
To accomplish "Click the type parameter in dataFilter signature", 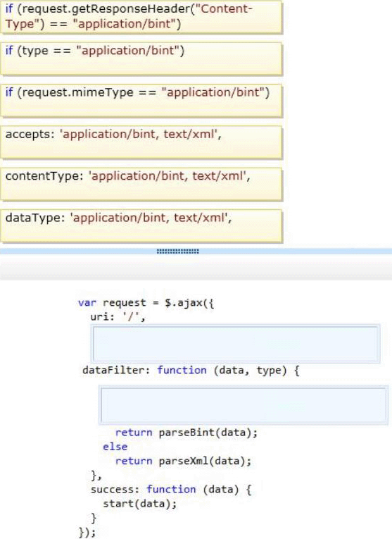I will click(269, 371).
